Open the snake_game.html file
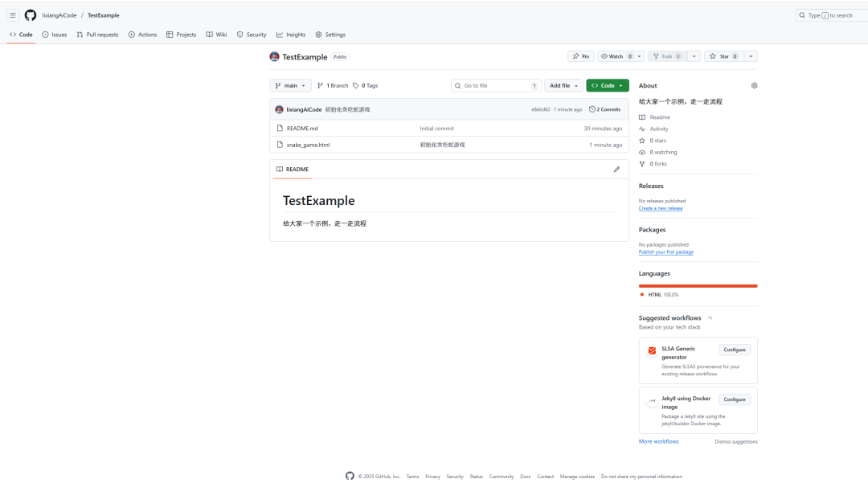Viewport: 868px width, 483px height. point(308,145)
